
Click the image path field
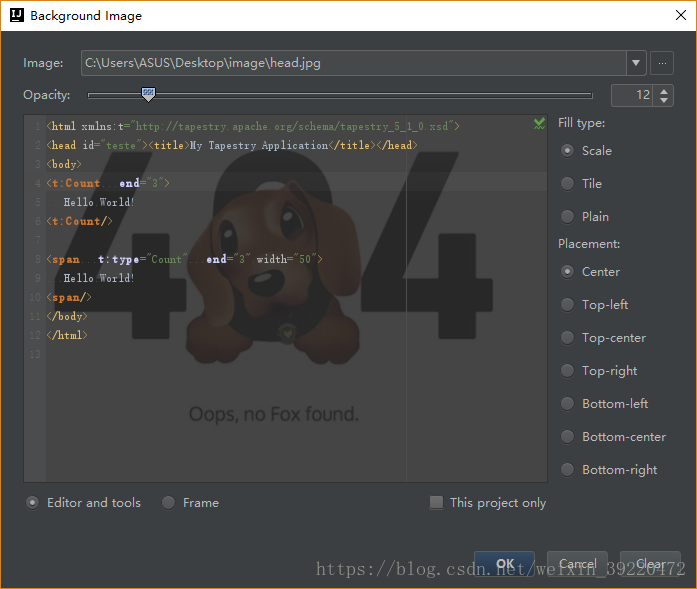point(354,63)
